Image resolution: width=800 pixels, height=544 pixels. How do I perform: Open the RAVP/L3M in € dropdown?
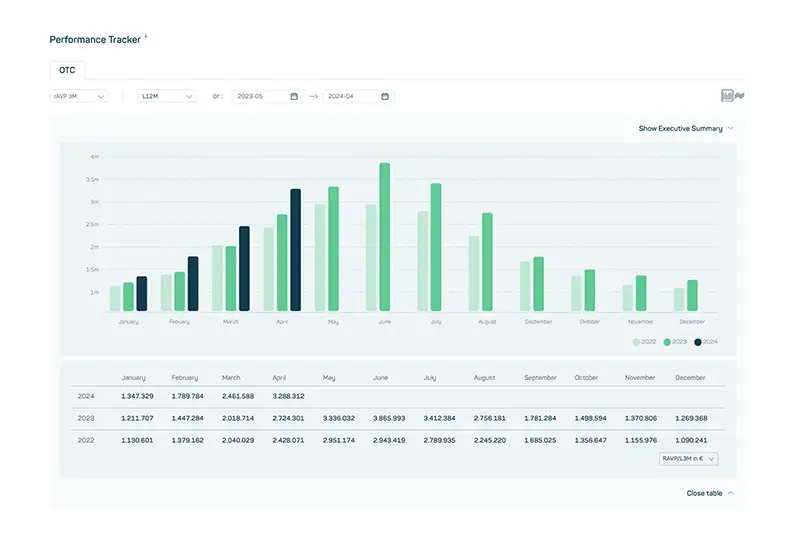click(x=688, y=459)
